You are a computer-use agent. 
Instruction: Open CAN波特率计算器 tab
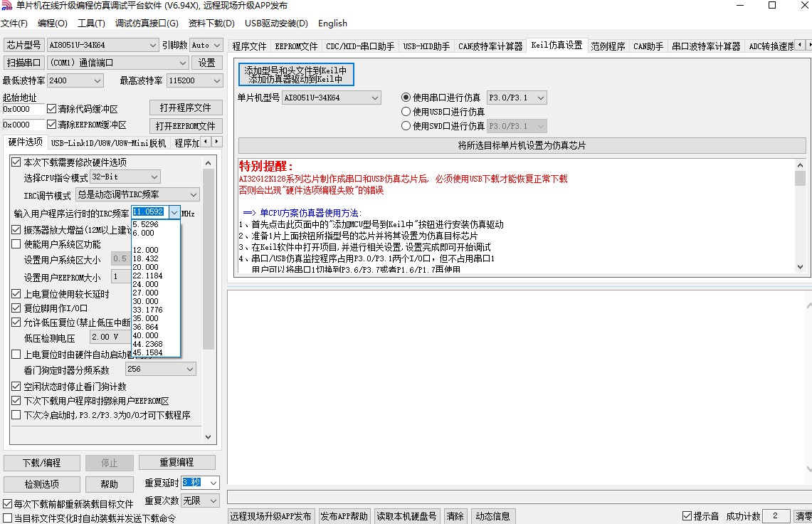[x=490, y=46]
